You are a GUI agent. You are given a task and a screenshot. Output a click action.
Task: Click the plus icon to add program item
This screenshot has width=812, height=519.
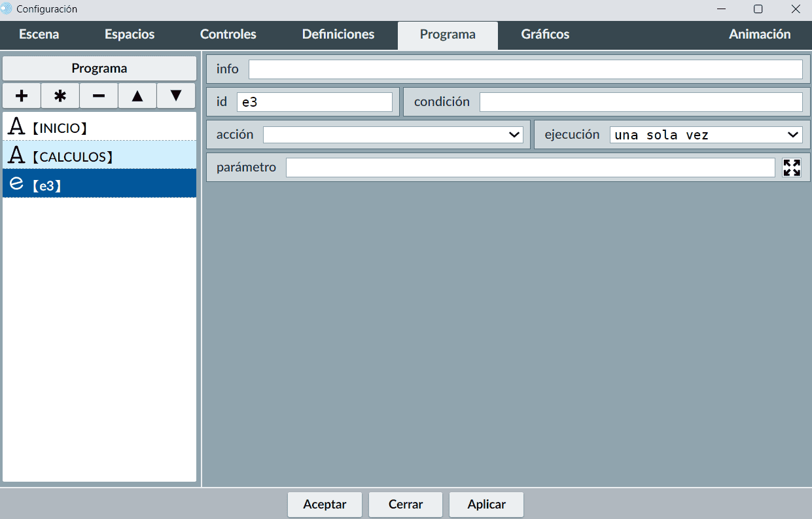click(x=22, y=96)
